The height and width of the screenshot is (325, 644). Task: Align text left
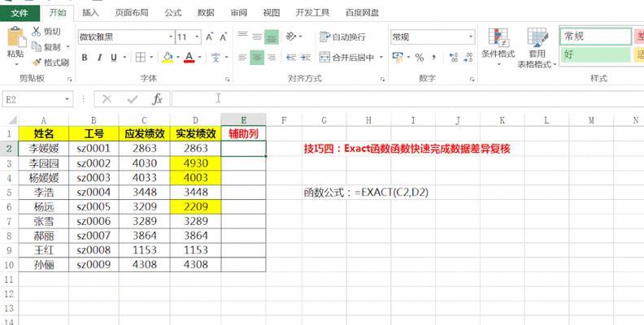tap(243, 58)
